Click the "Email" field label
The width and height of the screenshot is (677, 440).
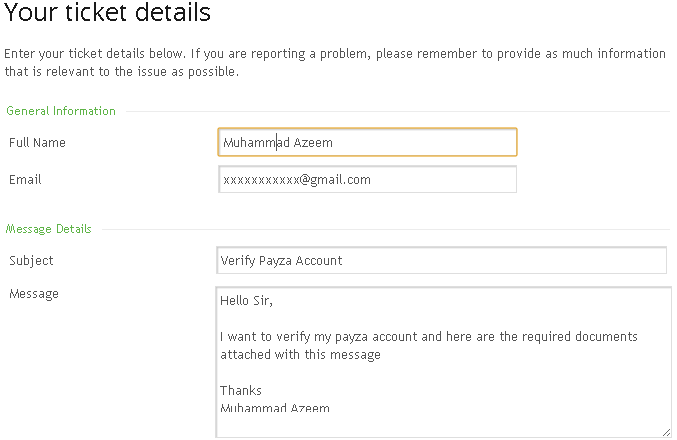pyautogui.click(x=25, y=180)
